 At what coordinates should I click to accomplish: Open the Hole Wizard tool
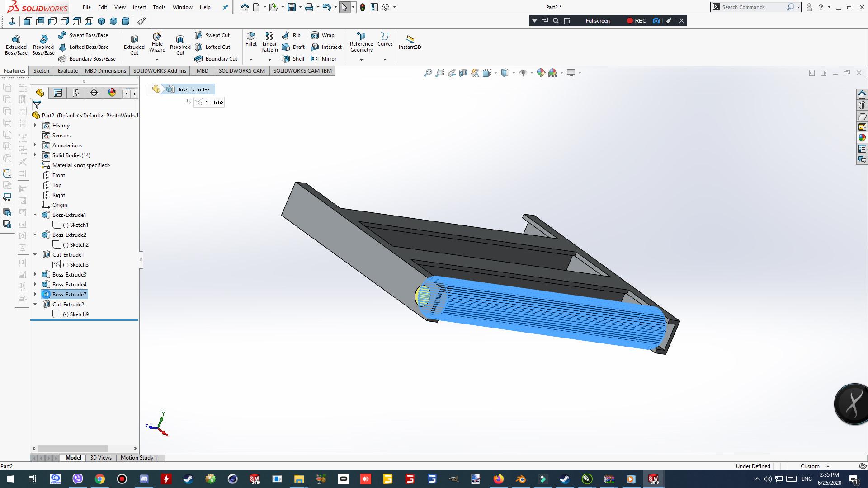click(157, 42)
